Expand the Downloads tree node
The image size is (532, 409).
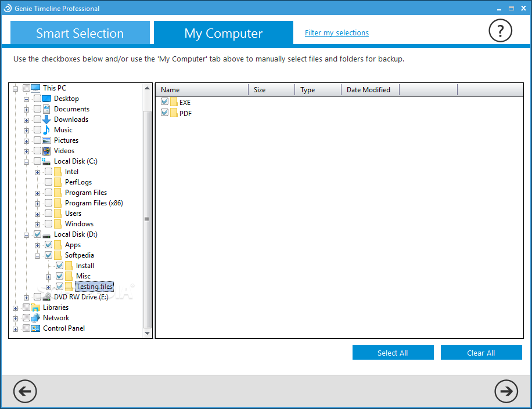(x=26, y=120)
